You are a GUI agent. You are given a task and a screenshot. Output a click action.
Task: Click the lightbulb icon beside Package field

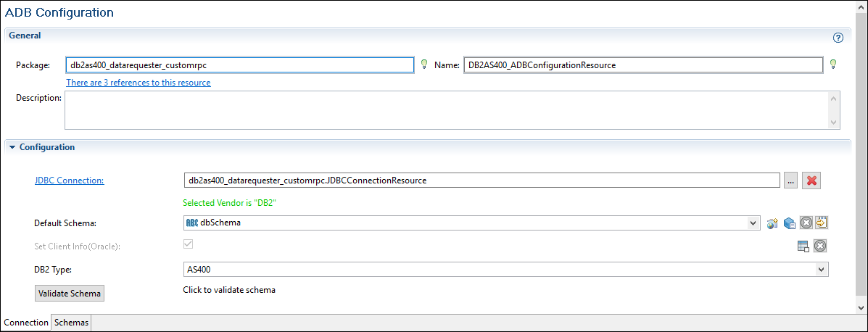click(424, 65)
